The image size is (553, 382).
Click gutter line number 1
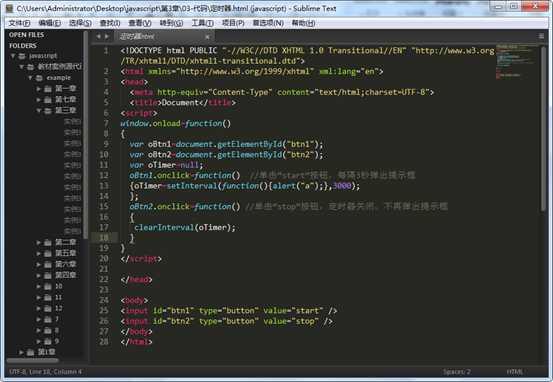(106, 51)
